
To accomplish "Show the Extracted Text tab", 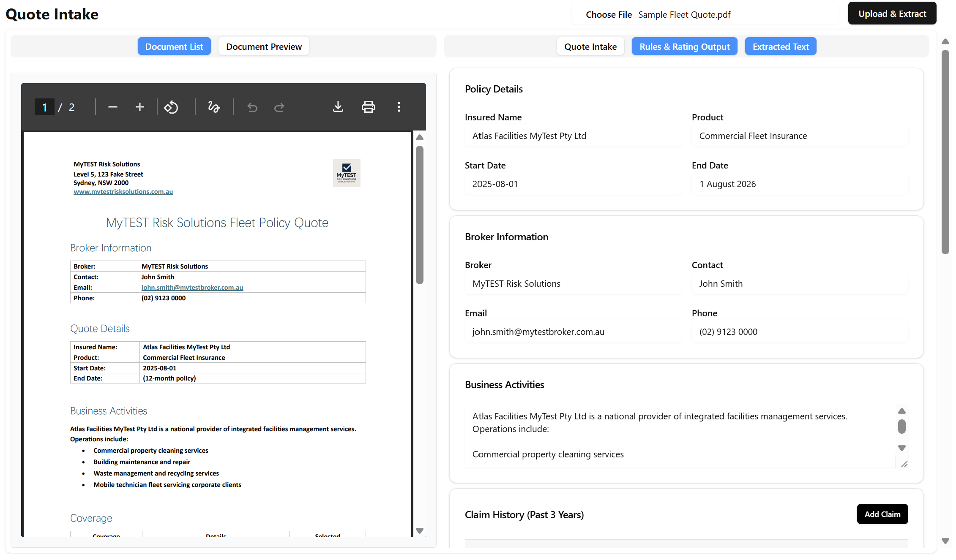I will click(x=780, y=46).
